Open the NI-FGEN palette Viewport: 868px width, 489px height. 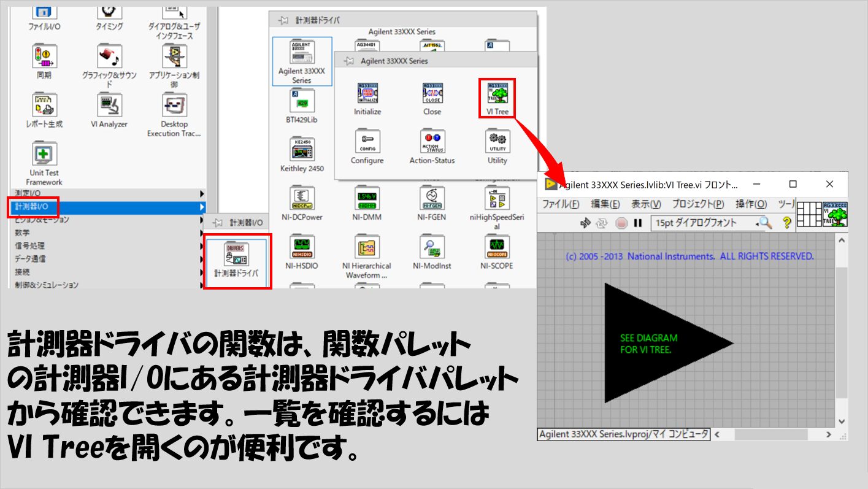point(432,198)
